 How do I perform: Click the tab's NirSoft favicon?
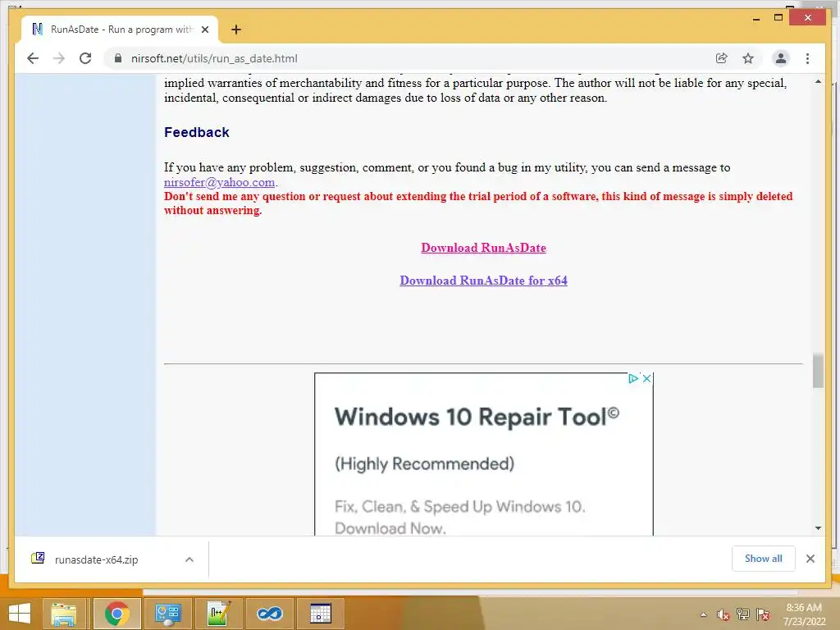tap(37, 29)
